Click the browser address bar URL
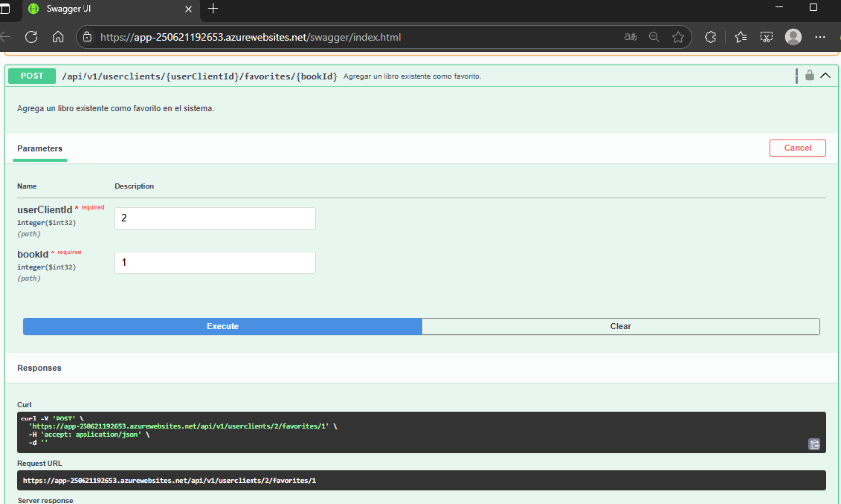This screenshot has height=504, width=841. coord(251,37)
